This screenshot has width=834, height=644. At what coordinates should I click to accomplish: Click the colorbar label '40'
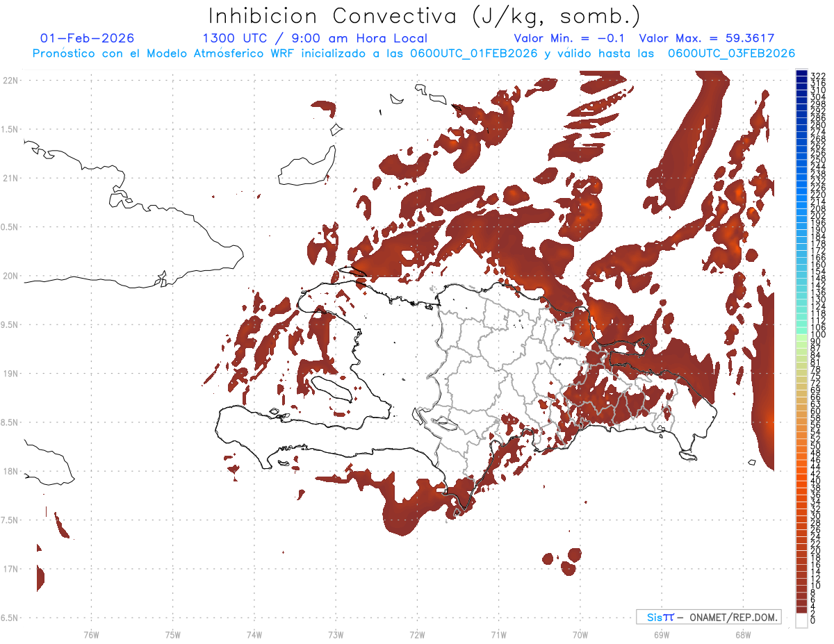[816, 481]
